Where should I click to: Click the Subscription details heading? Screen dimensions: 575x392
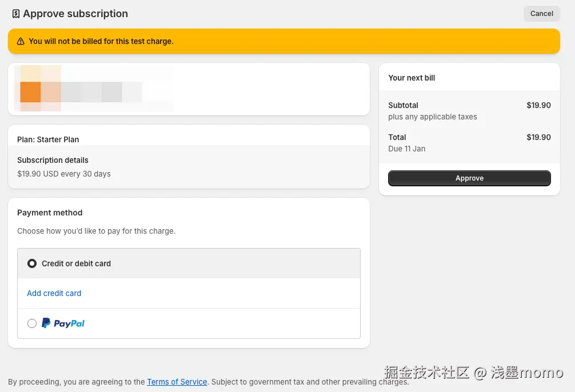pos(53,160)
